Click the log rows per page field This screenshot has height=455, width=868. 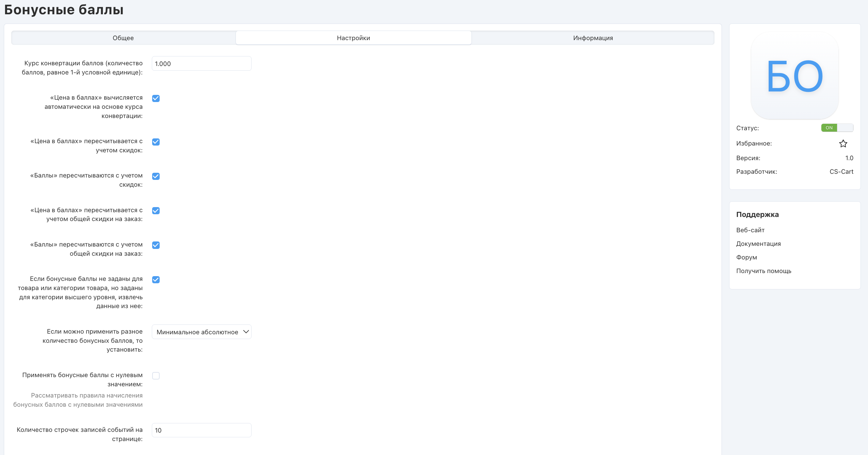tap(202, 430)
